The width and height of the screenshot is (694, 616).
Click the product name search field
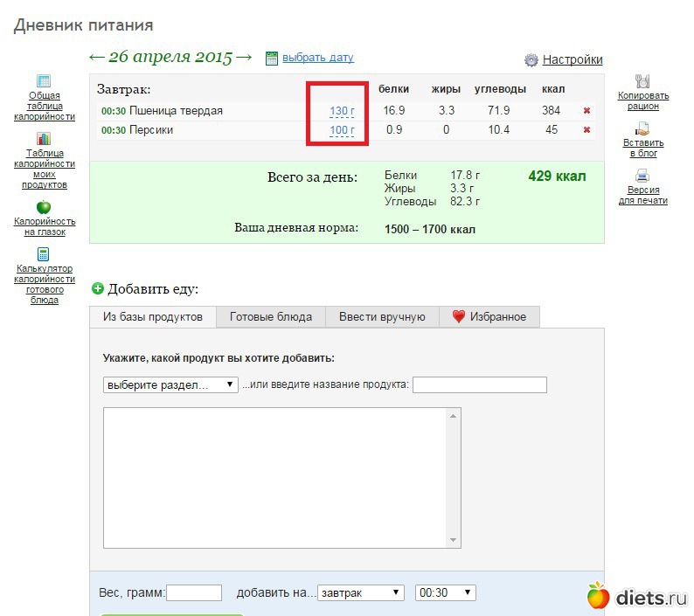click(479, 385)
